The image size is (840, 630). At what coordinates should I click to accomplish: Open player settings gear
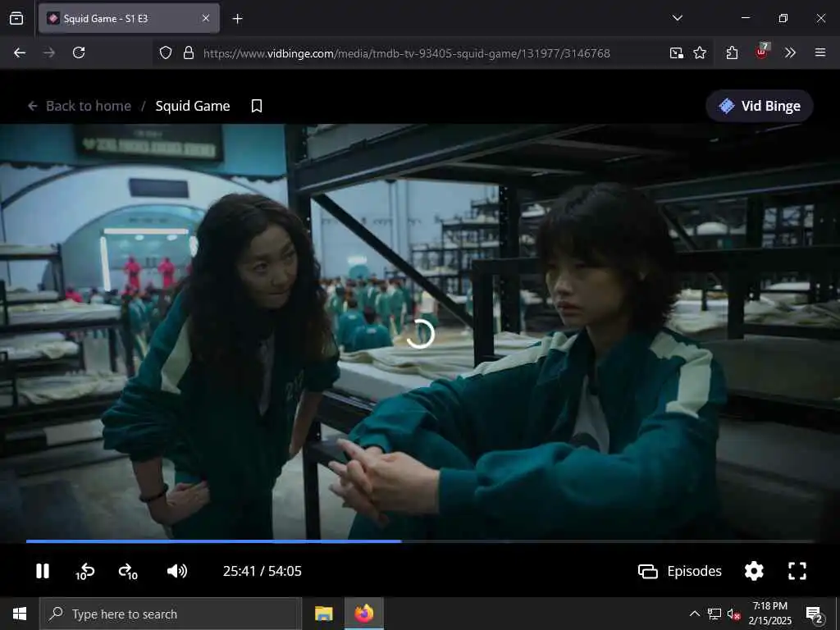(x=754, y=571)
